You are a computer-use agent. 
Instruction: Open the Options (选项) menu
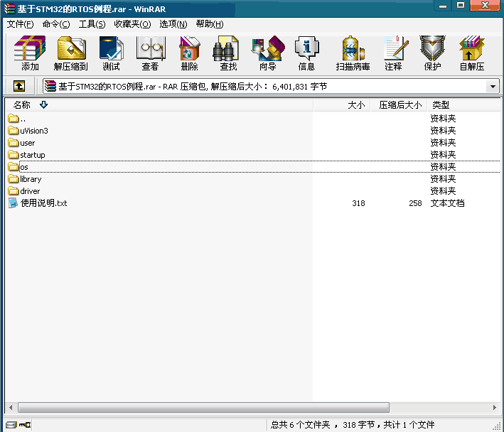(173, 24)
